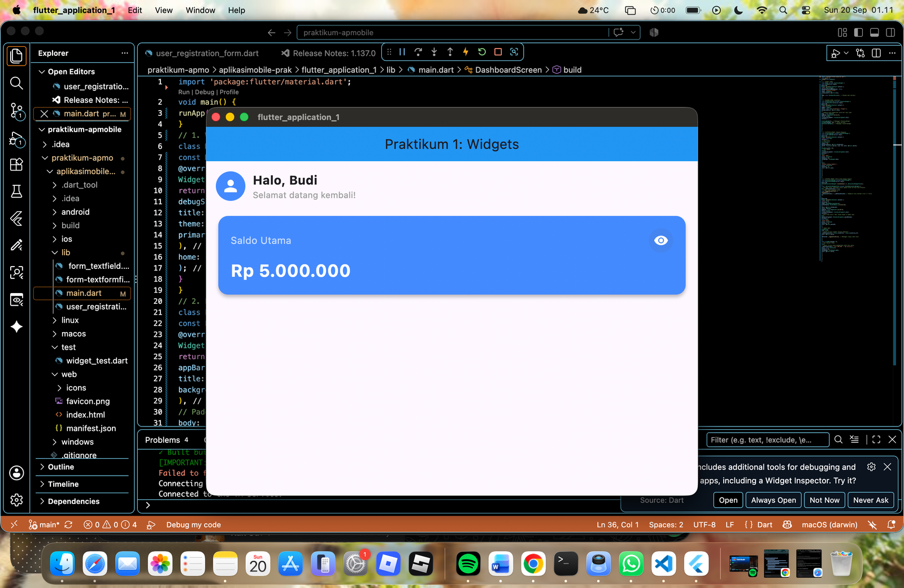Stop the debug session
This screenshot has height=588, width=904.
498,52
